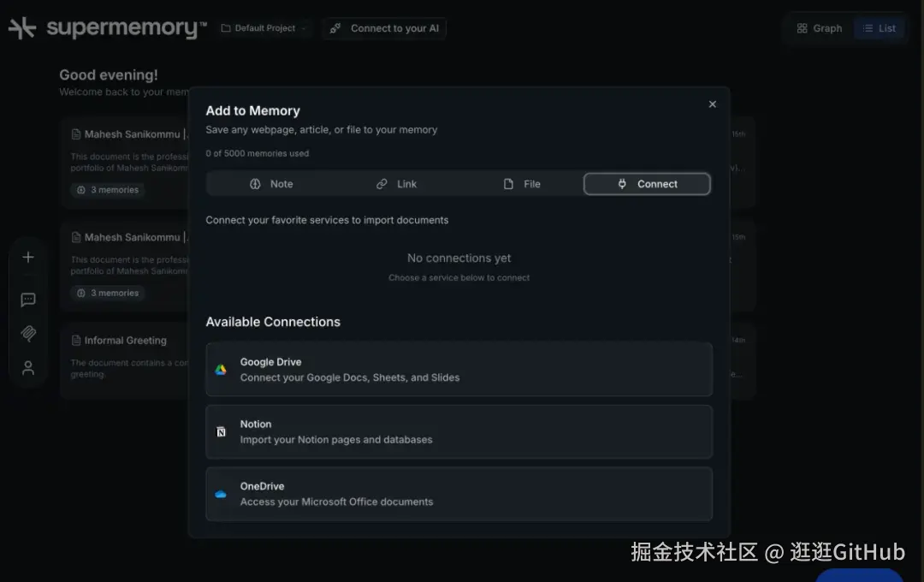Viewport: 924px width, 582px height.
Task: Click the Informal Greeting document card
Action: [x=124, y=361]
